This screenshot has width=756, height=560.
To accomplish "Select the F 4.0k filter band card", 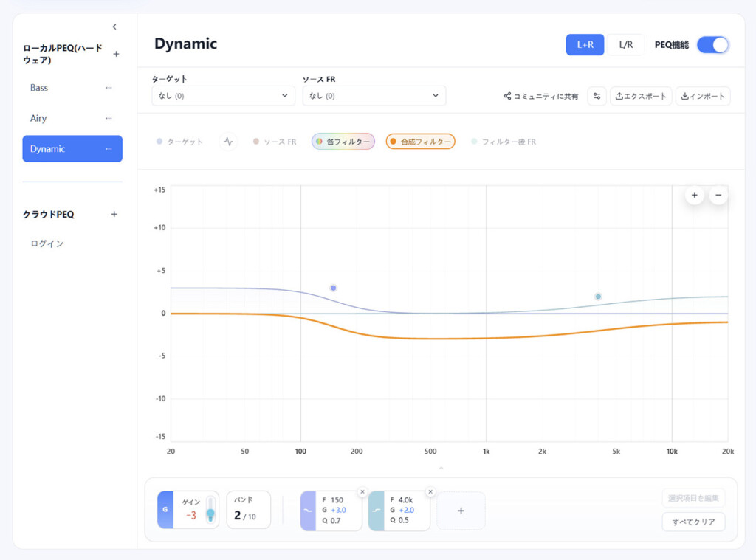I will (399, 511).
